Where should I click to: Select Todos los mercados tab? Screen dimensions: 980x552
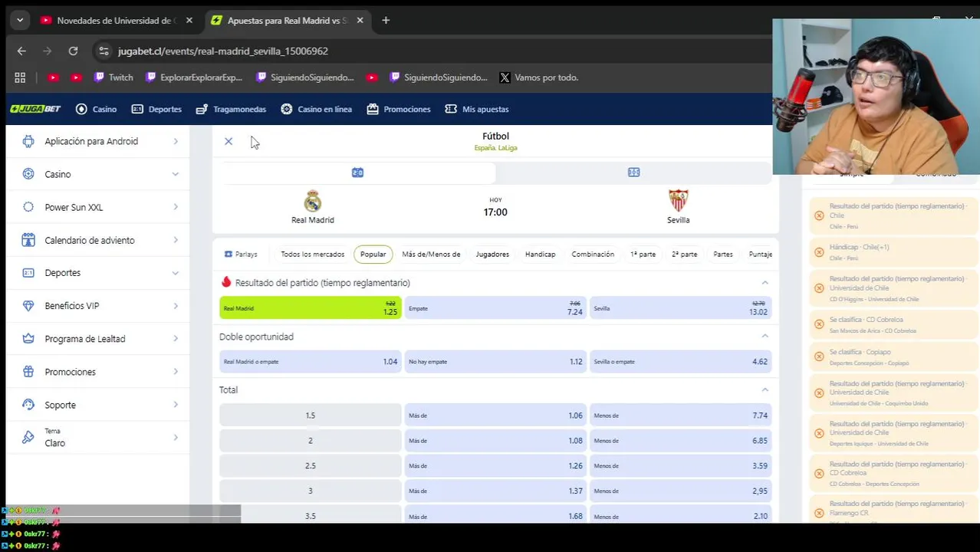point(312,254)
